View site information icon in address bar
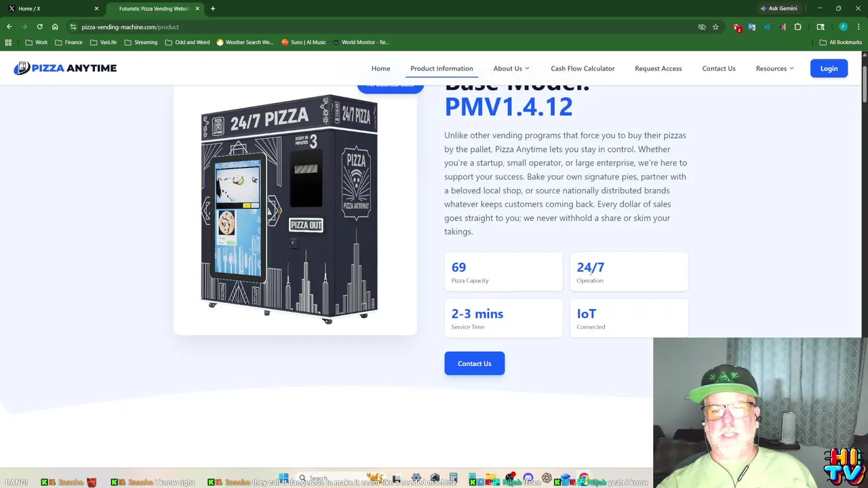The image size is (868, 488). pyautogui.click(x=73, y=27)
